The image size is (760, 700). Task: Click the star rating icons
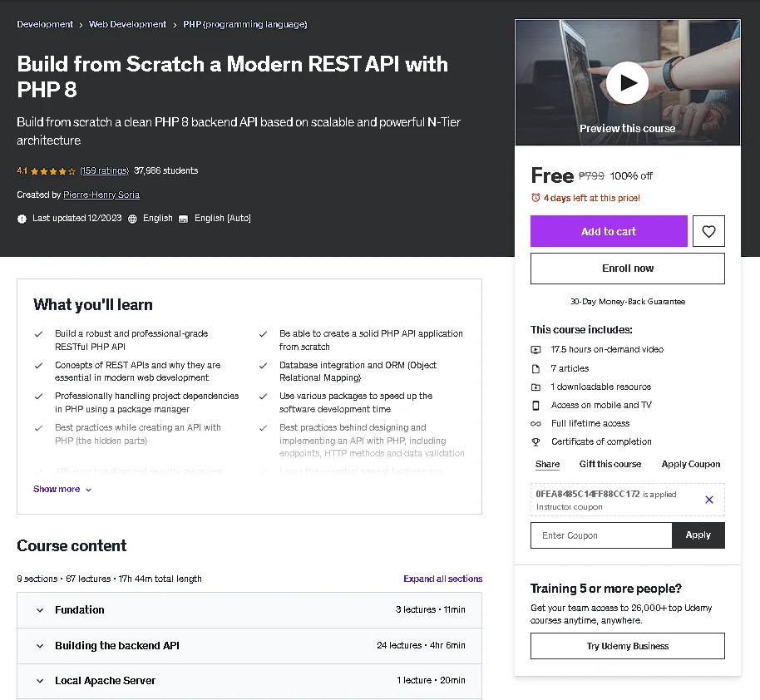coord(53,171)
